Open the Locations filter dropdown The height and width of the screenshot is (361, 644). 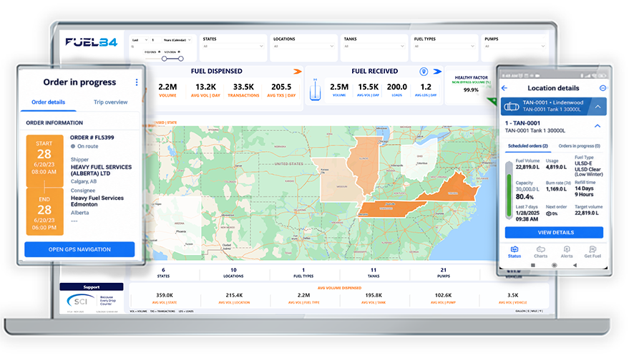[x=303, y=47]
